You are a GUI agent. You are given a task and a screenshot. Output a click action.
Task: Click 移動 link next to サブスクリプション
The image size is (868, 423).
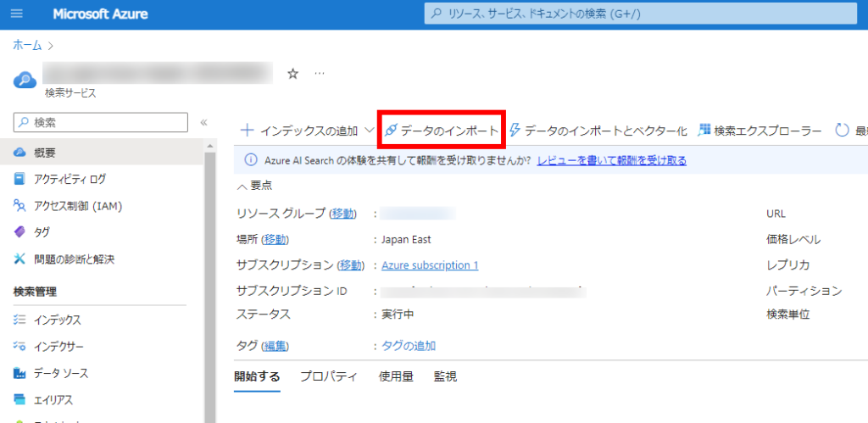click(350, 265)
